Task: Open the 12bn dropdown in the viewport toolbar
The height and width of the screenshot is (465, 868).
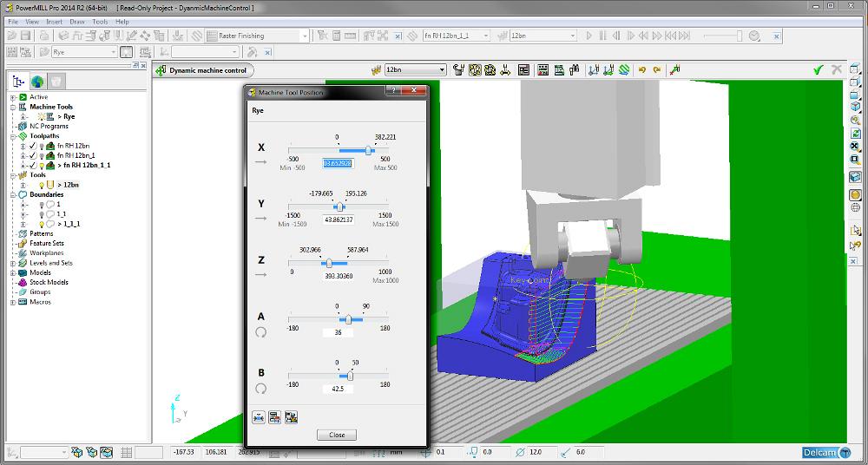Action: click(x=442, y=70)
